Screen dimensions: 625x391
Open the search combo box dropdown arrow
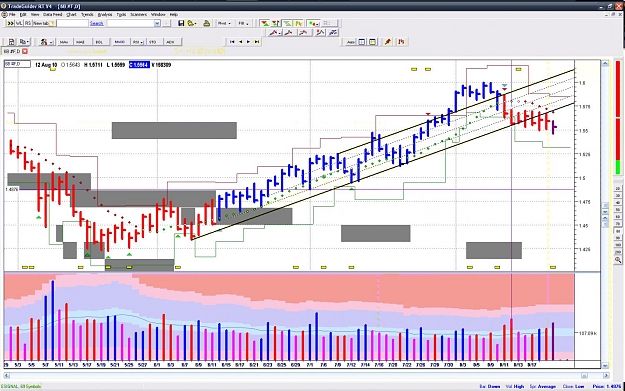(157, 24)
